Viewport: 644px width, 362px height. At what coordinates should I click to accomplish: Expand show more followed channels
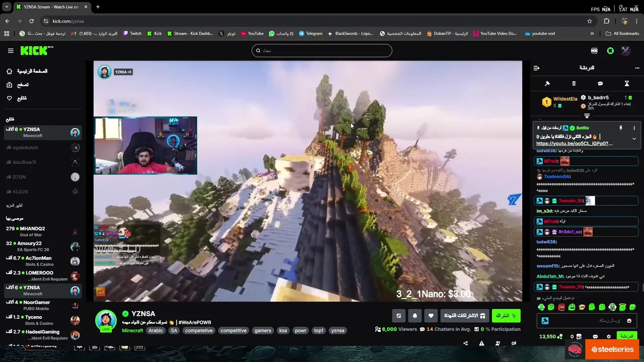pos(14,206)
